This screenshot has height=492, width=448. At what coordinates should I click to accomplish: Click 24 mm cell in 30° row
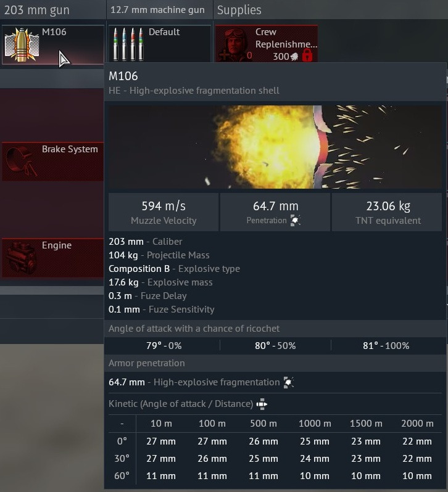point(315,459)
